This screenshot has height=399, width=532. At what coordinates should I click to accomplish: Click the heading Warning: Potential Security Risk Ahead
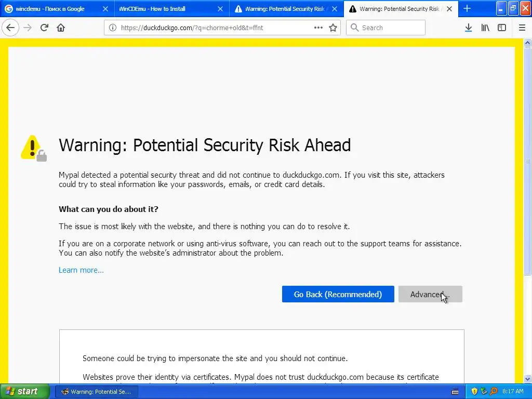[205, 145]
